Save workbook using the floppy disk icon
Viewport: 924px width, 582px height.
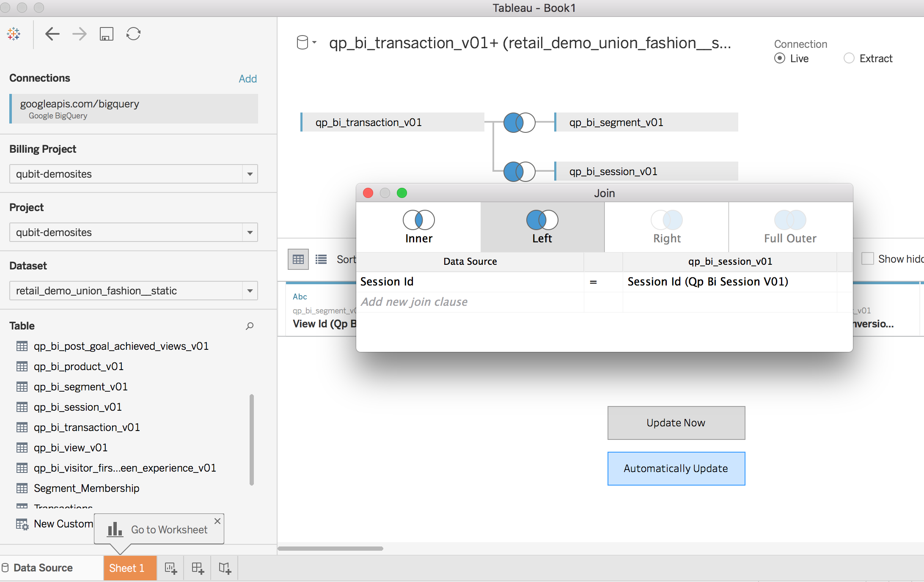pyautogui.click(x=106, y=34)
